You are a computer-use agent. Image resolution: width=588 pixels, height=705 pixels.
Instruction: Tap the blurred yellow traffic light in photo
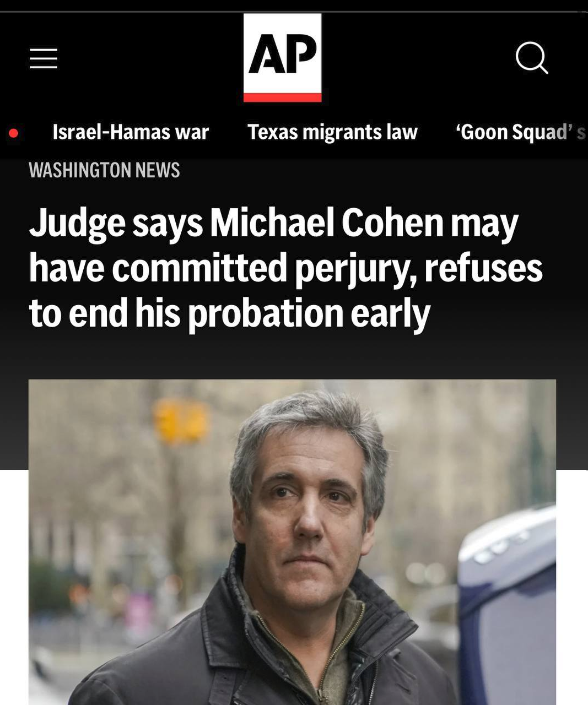181,421
